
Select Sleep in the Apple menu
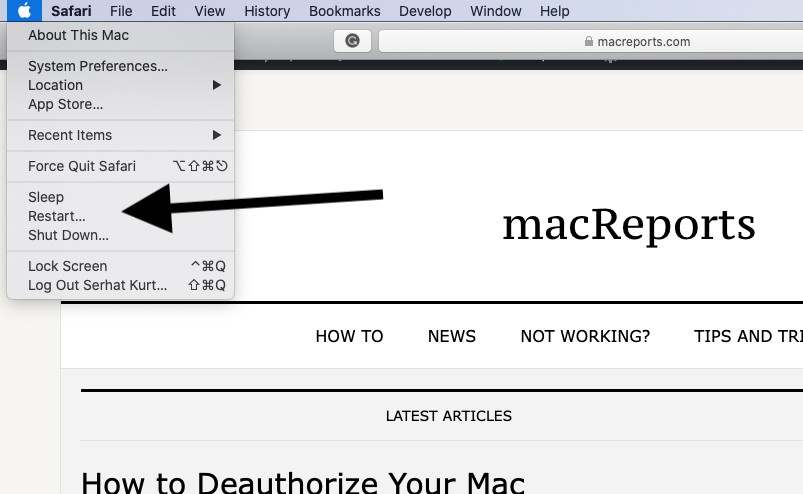(120, 197)
